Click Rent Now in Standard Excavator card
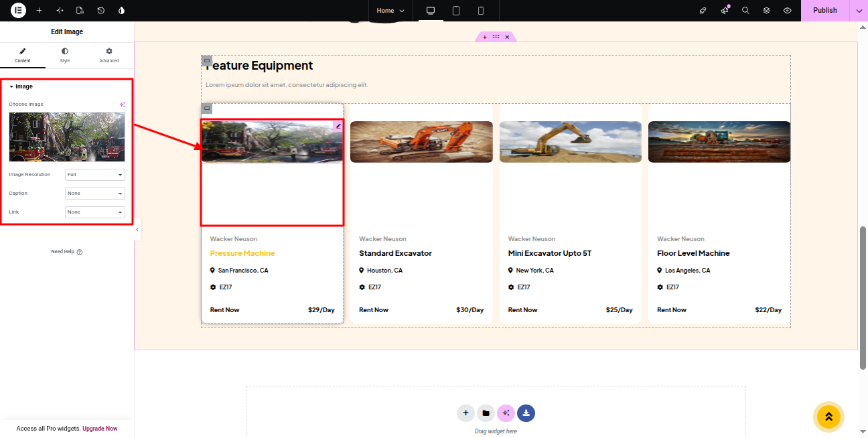 click(374, 310)
